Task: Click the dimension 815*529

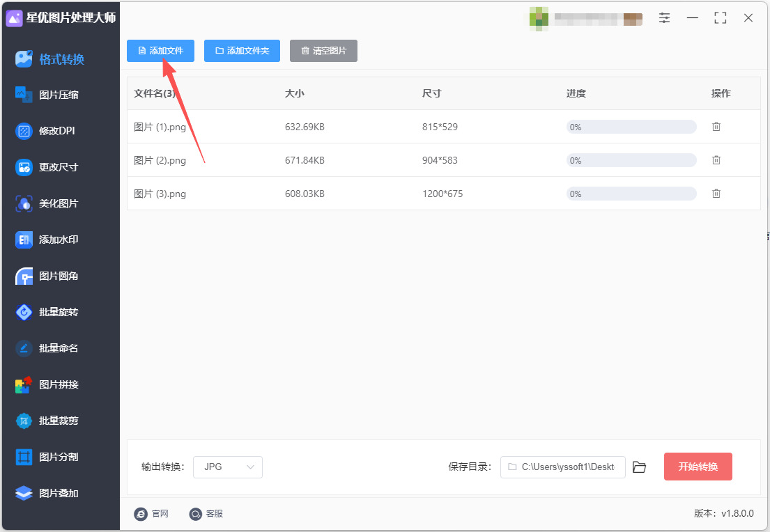Action: (x=440, y=127)
